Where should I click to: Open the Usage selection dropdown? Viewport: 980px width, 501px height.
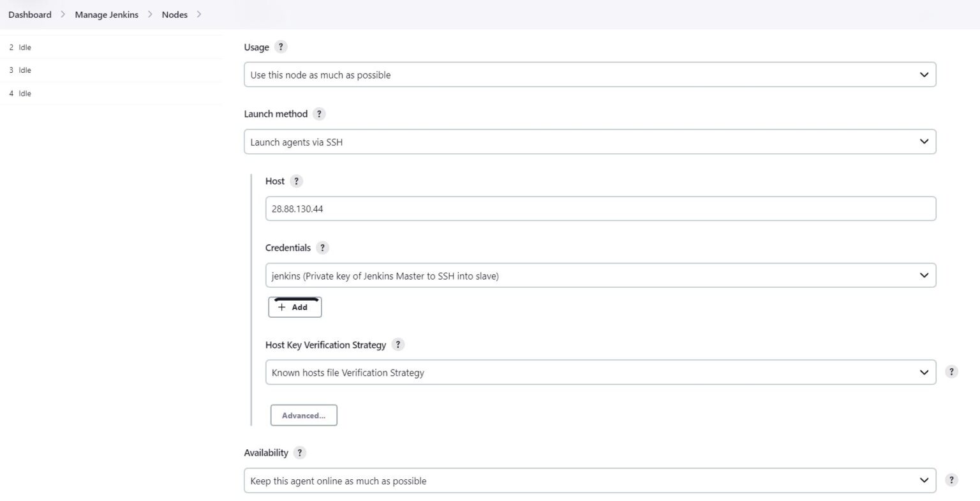(x=587, y=74)
